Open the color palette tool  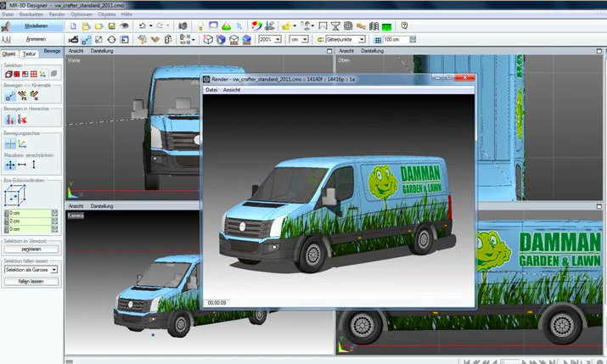(256, 26)
